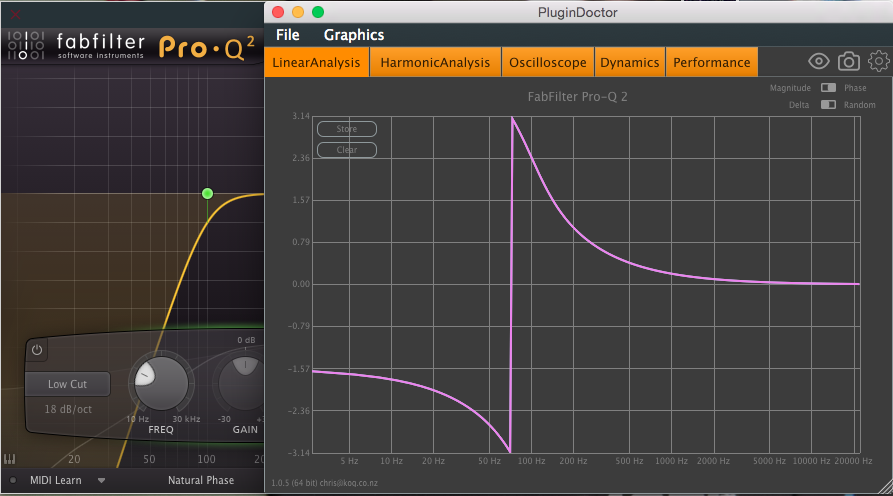Click the PluginDoctor window title text
Image resolution: width=893 pixels, height=496 pixels.
tap(577, 13)
